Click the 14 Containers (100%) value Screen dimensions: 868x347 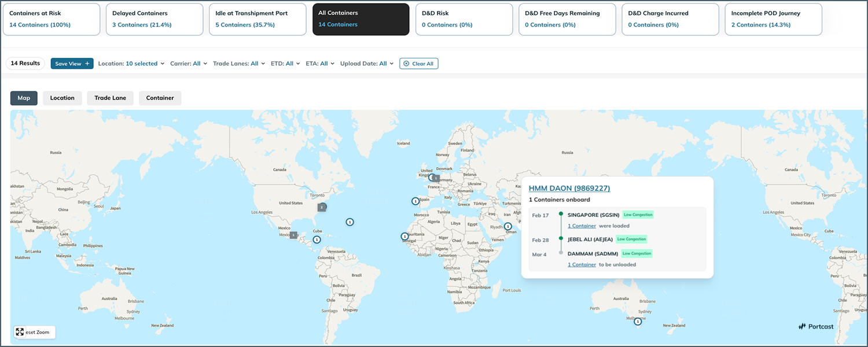click(x=39, y=25)
